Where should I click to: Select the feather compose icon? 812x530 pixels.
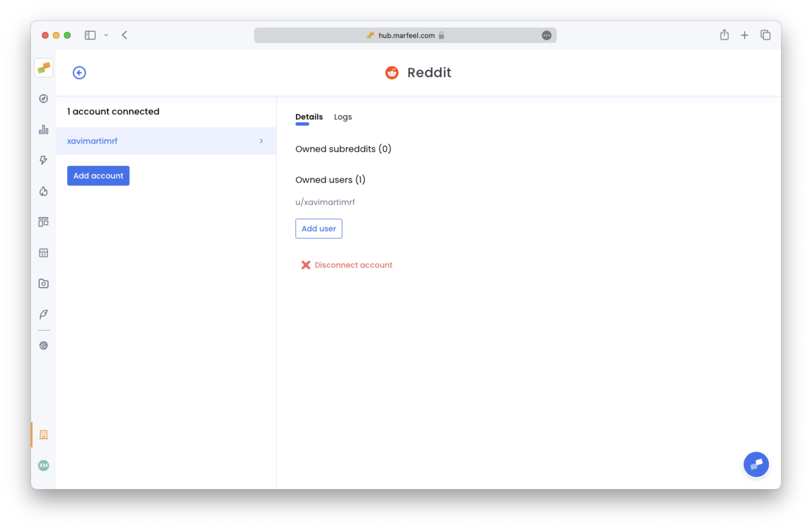[x=43, y=314]
